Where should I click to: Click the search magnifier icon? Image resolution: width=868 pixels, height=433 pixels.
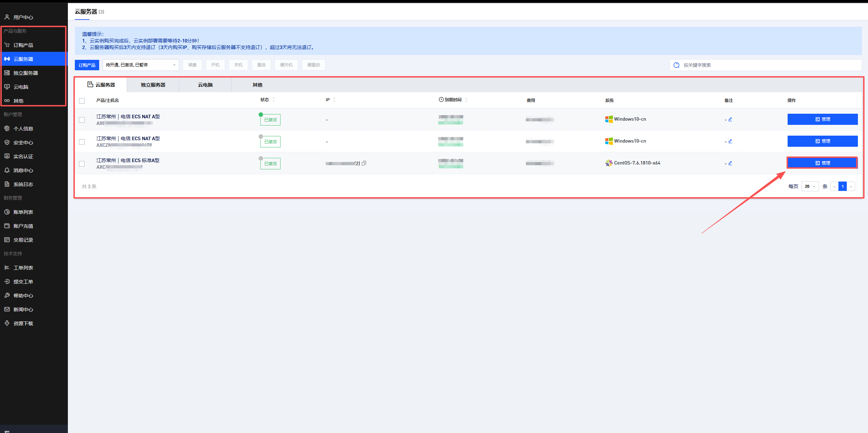point(677,65)
